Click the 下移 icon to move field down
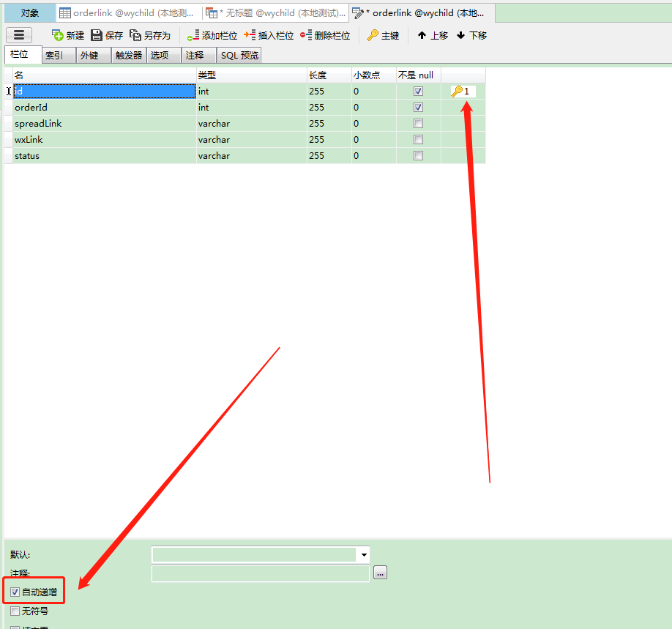 471,34
